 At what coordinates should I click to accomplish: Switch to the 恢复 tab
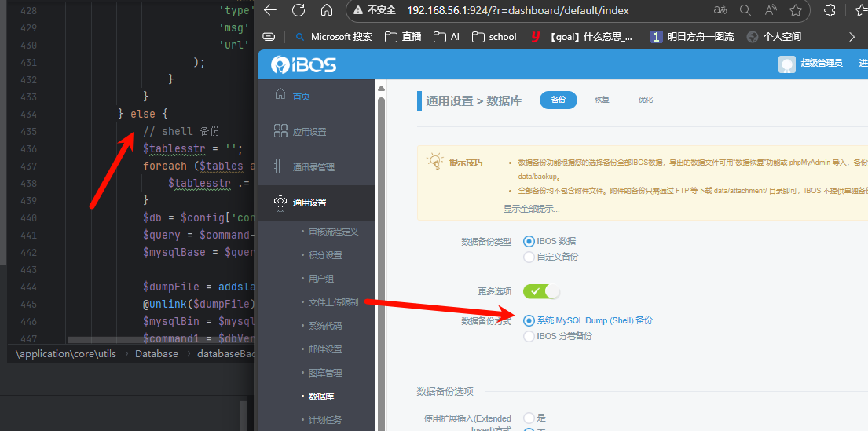coord(602,100)
